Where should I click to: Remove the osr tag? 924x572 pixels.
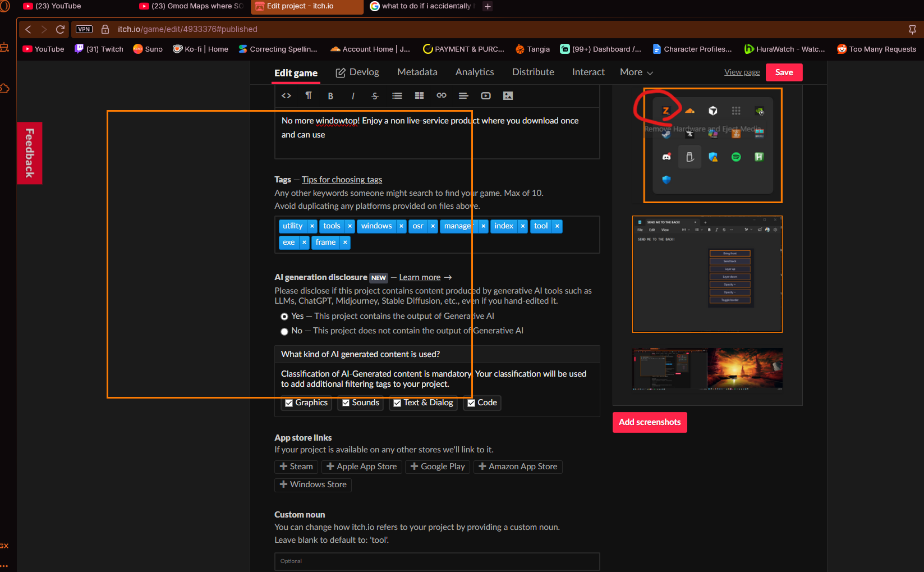433,226
